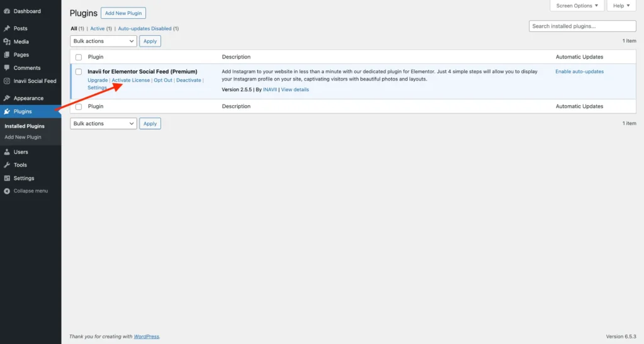Open Appearance menu item

pos(28,98)
